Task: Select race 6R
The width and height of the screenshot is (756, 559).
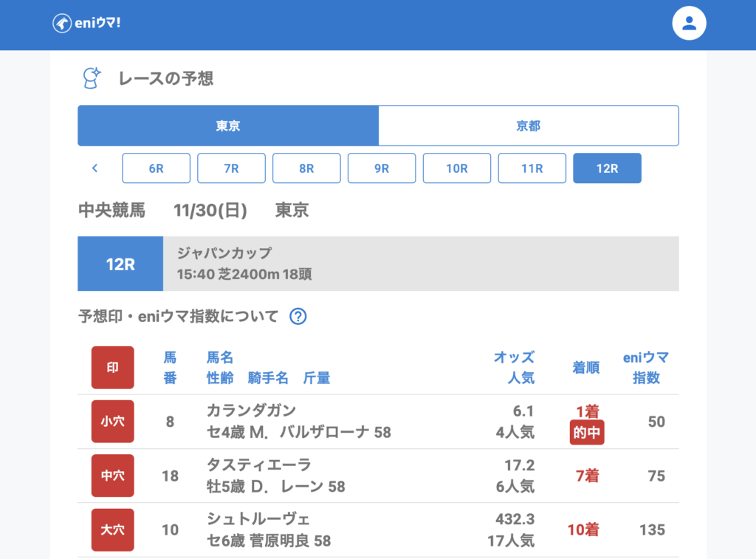Action: pos(156,168)
